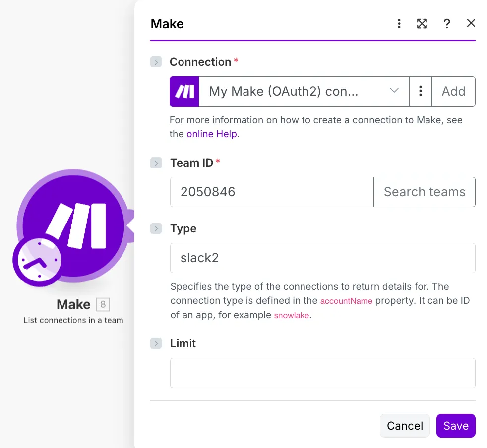Click the module number 8 badge
This screenshot has height=448, width=487.
103,304
